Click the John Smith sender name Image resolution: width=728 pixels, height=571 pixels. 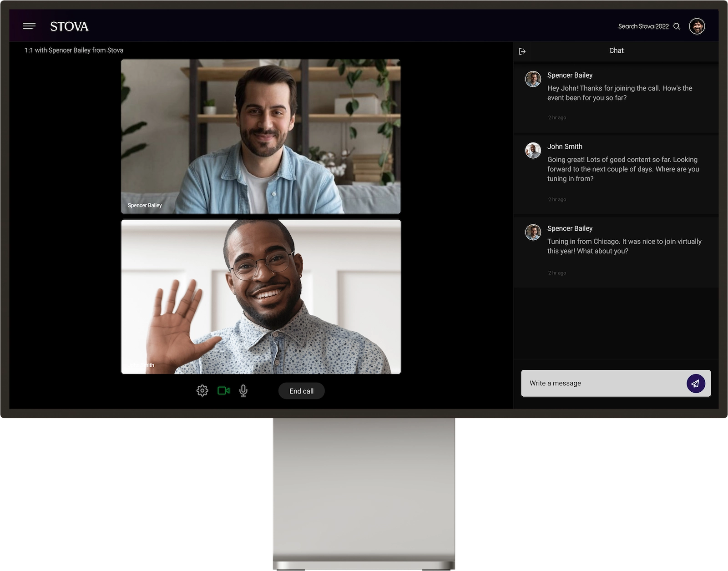565,147
